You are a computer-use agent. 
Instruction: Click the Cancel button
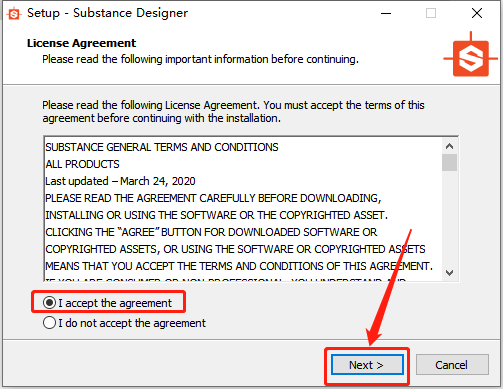452,365
